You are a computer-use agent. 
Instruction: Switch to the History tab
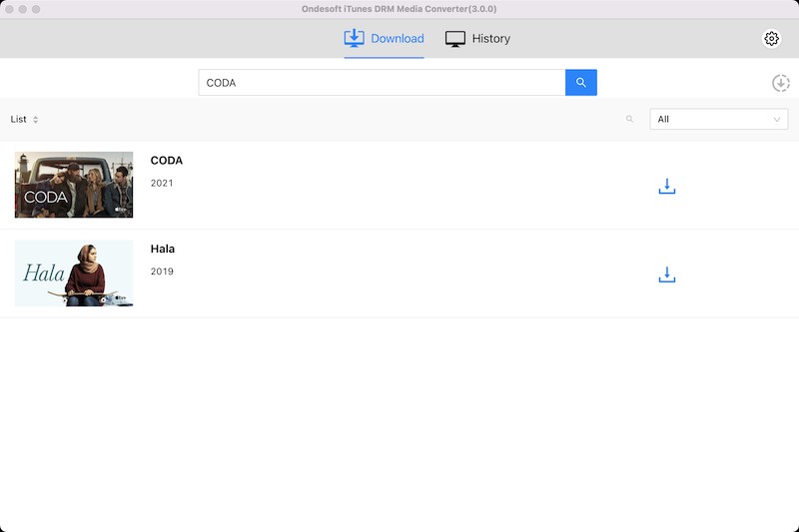477,39
